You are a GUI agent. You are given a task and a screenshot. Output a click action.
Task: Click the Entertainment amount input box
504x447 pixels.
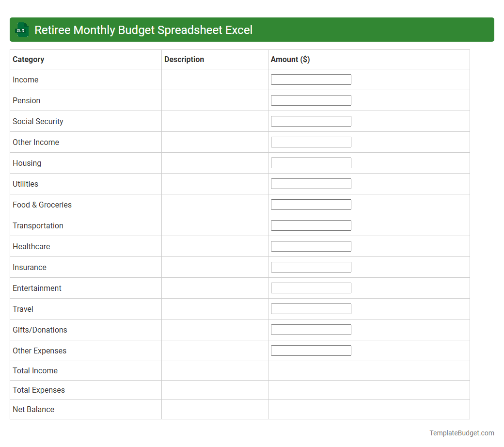311,287
